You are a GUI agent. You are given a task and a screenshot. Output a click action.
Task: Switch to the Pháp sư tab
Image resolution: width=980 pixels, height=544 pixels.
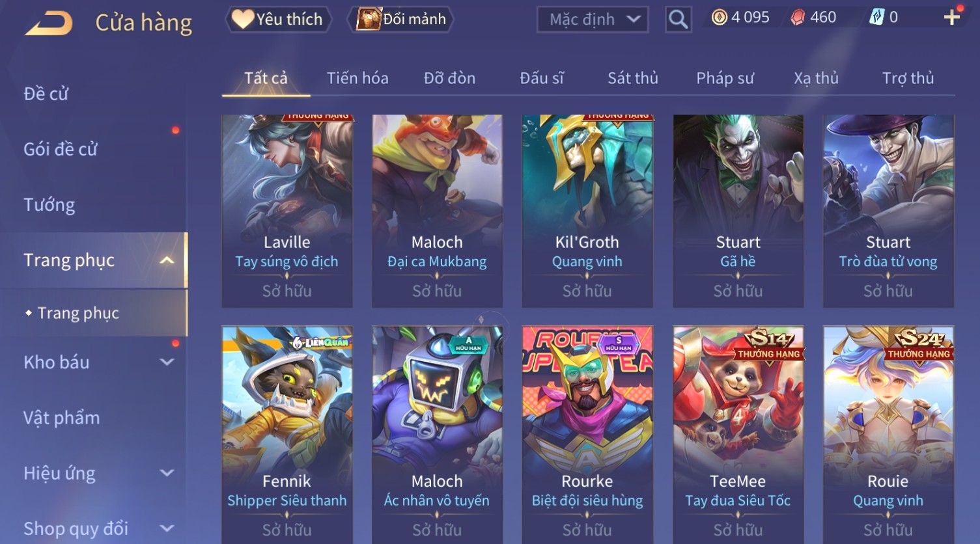click(x=725, y=78)
